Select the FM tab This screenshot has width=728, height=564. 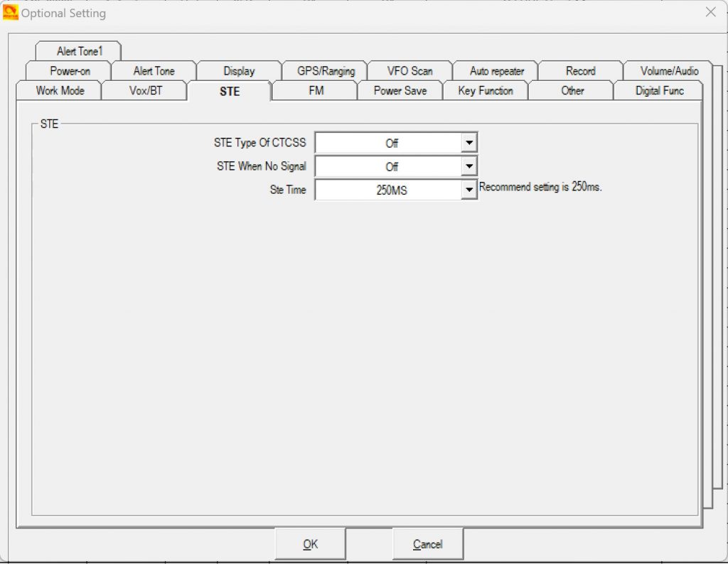316,91
